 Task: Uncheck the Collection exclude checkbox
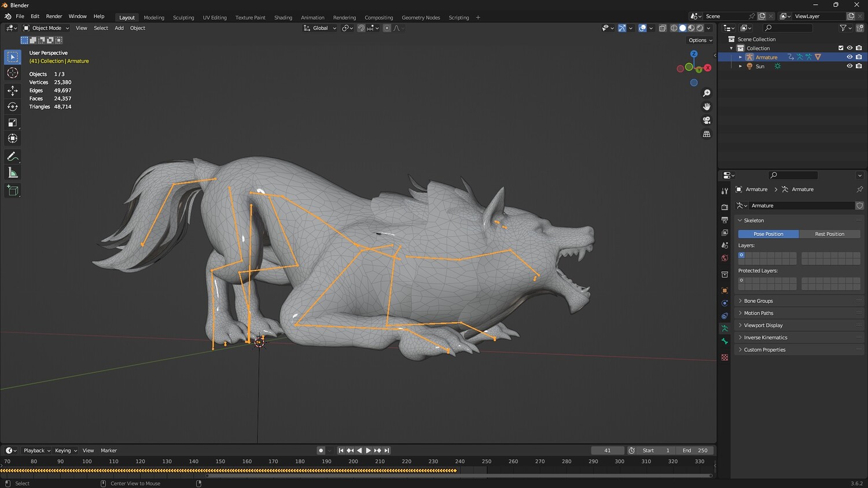click(841, 48)
